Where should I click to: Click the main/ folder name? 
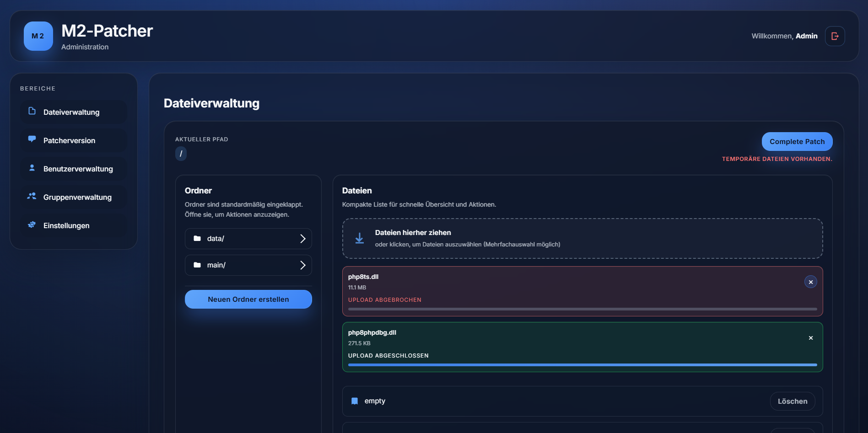click(216, 265)
